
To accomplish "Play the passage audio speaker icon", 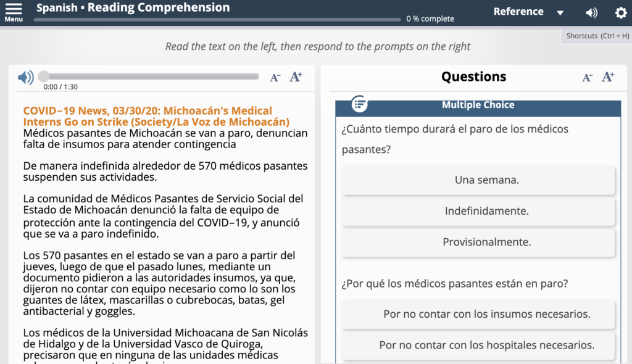I will (26, 77).
